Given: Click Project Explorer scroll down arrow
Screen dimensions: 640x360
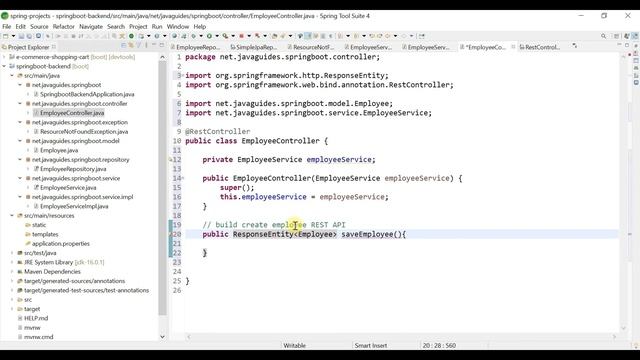Looking at the screenshot, I should tap(162, 337).
